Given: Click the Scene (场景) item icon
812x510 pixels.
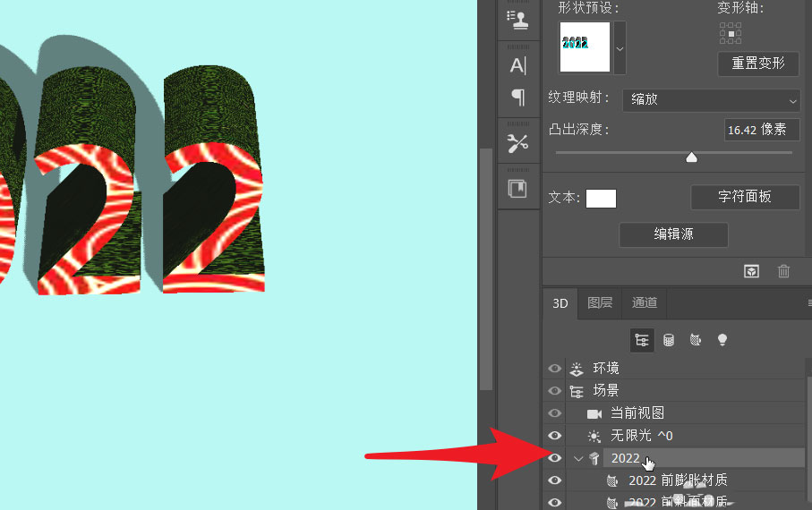Looking at the screenshot, I should tap(577, 391).
